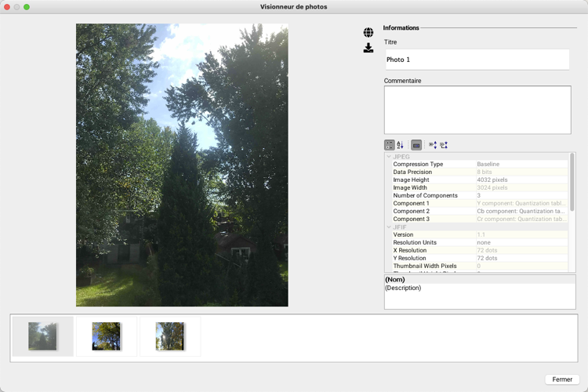
Task: Collapse the JFIF metadata group
Action: pos(389,227)
